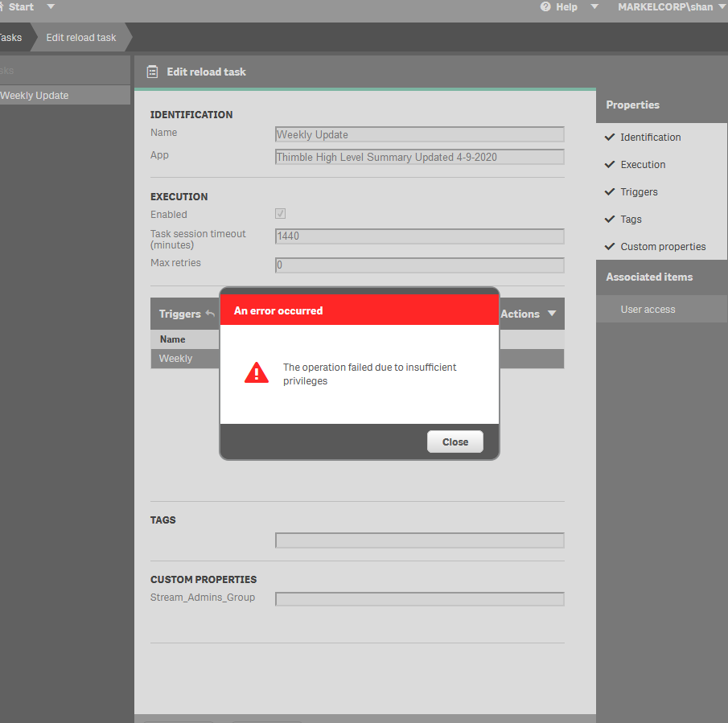The image size is (728, 723).
Task: Open the MARKELCORP user account menu
Action: [x=665, y=6]
